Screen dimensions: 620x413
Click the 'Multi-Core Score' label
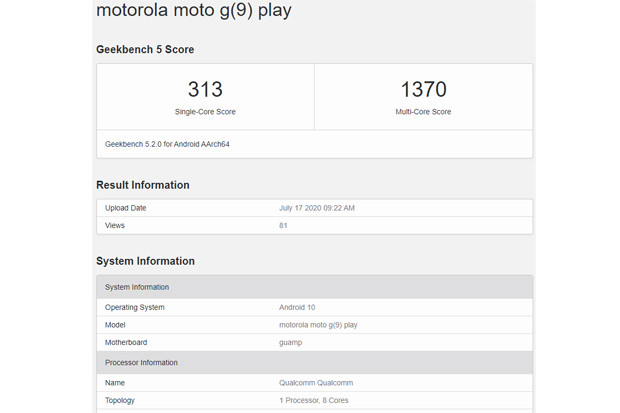(x=423, y=112)
